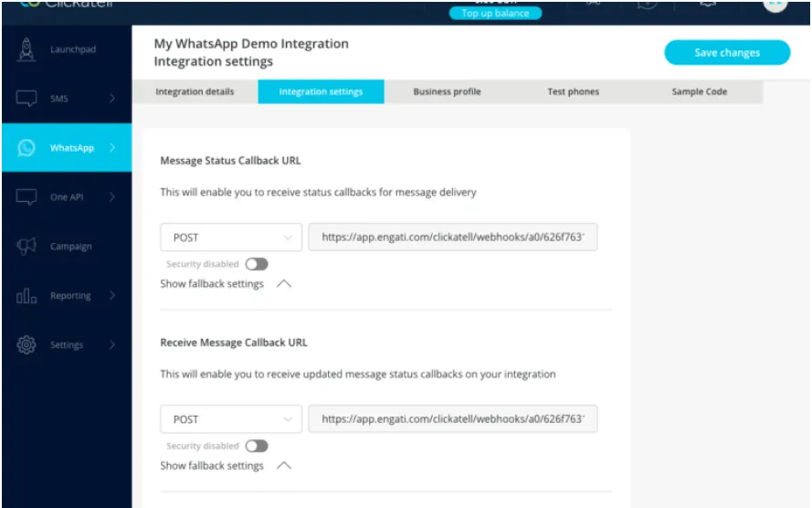812x508 pixels.
Task: Click the WhatsApp logo icon in sidebar
Action: coord(26,148)
